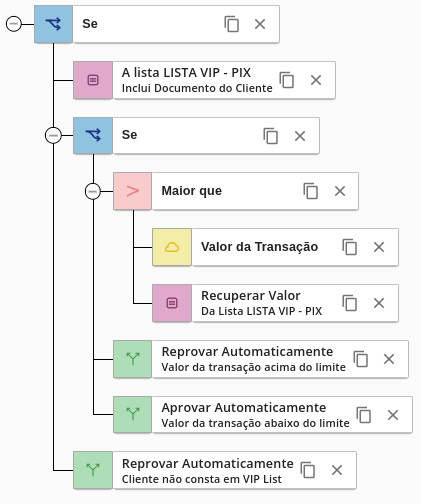Remove the Aprovar Automaticamente action

click(393, 415)
